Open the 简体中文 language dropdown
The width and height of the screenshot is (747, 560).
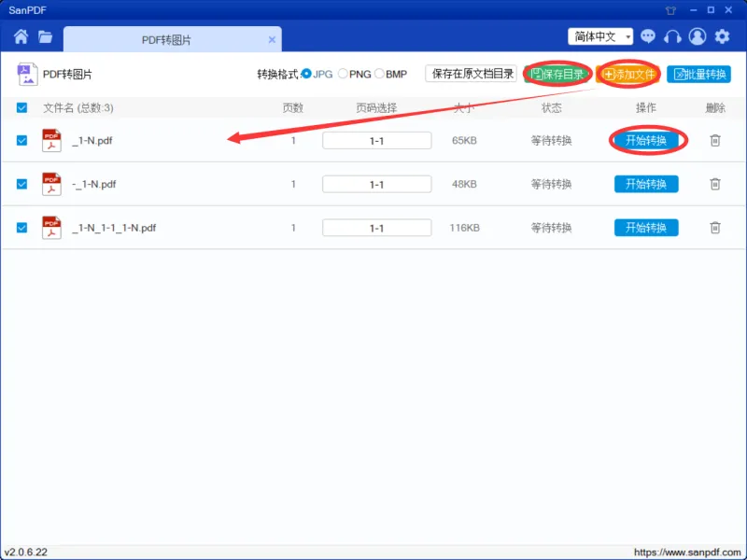[600, 36]
